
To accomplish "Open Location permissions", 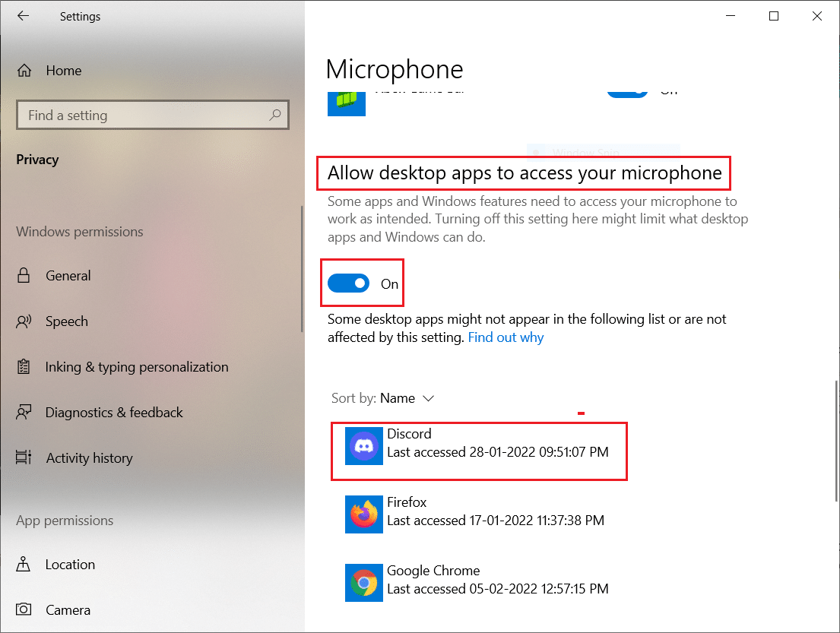I will pos(70,565).
